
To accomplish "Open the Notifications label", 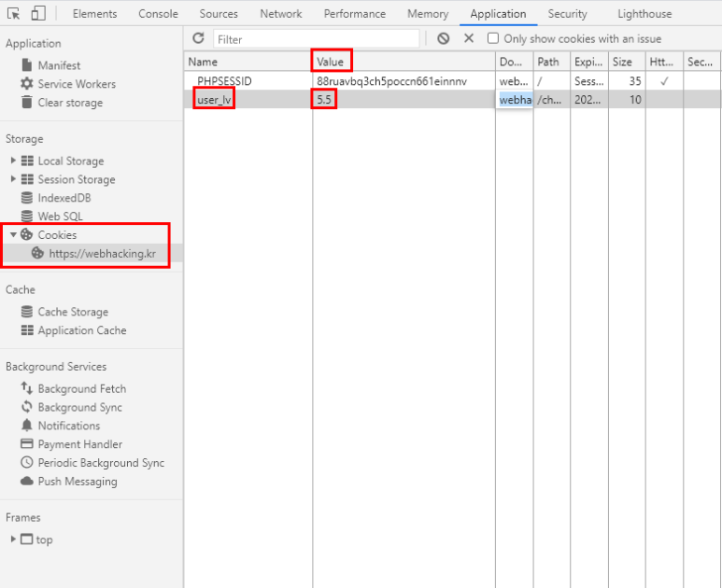I will (x=69, y=426).
